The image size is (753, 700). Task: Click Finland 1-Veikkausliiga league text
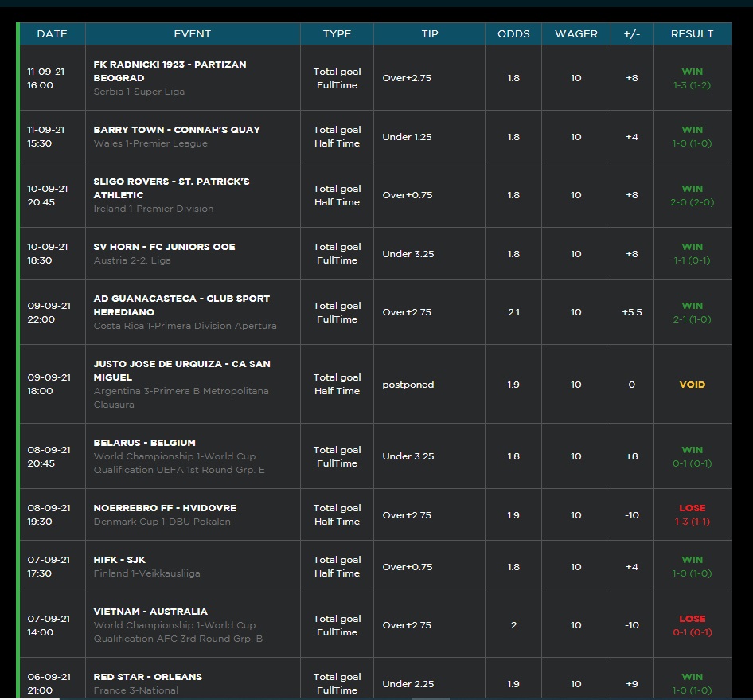147,573
